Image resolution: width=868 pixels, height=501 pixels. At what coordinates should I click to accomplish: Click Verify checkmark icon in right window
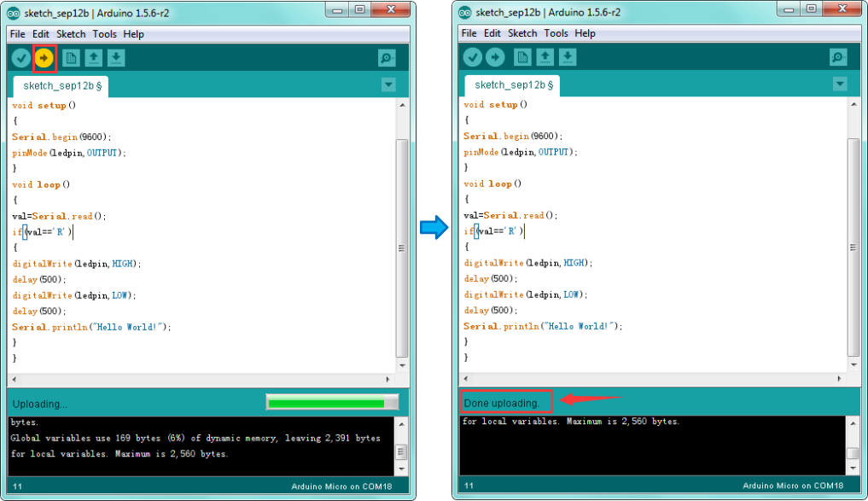click(472, 57)
